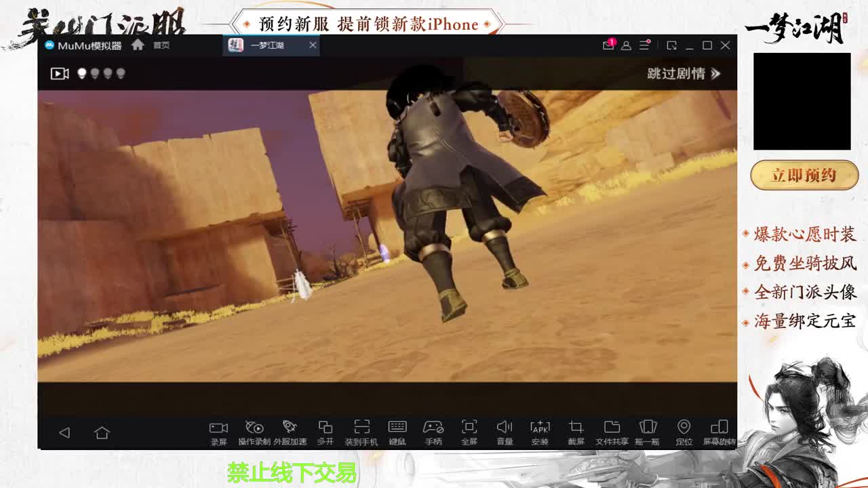Open the account menu via person icon

[627, 45]
